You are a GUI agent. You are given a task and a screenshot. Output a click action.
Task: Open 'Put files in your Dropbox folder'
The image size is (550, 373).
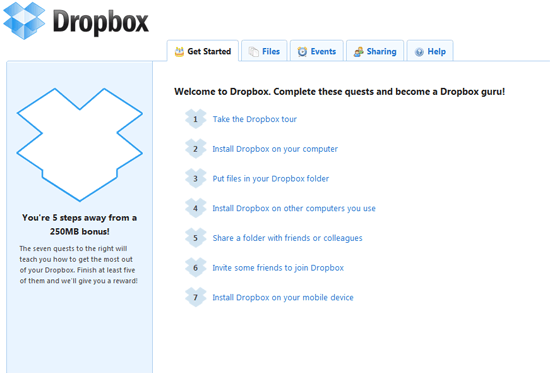(x=271, y=179)
